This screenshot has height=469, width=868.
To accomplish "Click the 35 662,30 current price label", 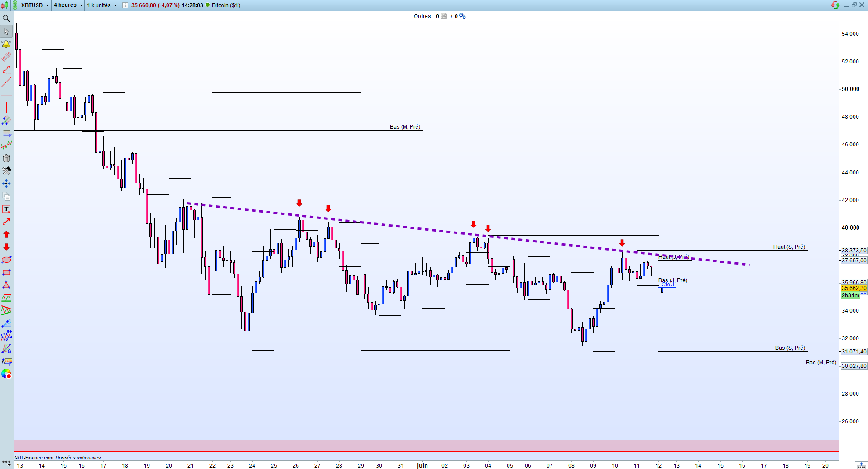I will 854,288.
